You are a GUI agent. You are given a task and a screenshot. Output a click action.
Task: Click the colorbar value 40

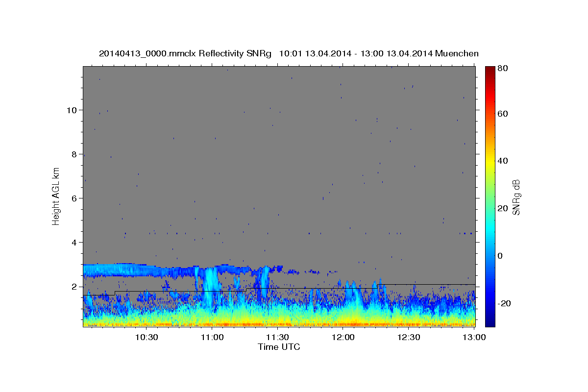[x=503, y=161]
